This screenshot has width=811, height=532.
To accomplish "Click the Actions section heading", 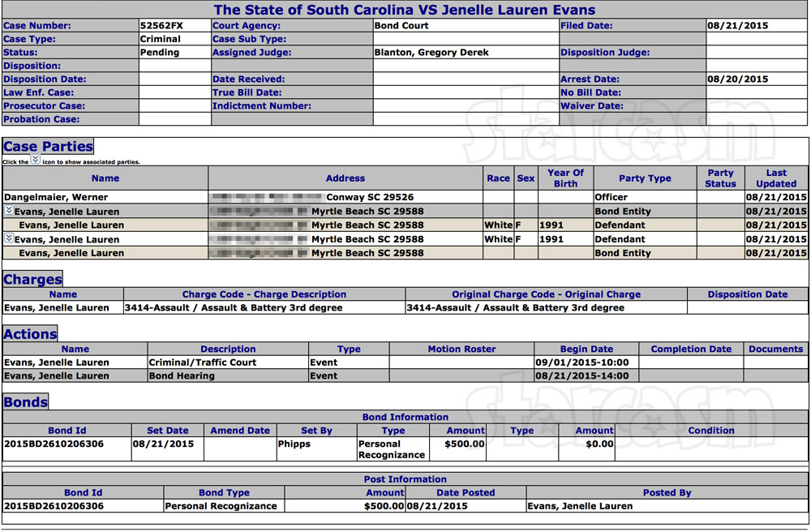I will pos(30,334).
